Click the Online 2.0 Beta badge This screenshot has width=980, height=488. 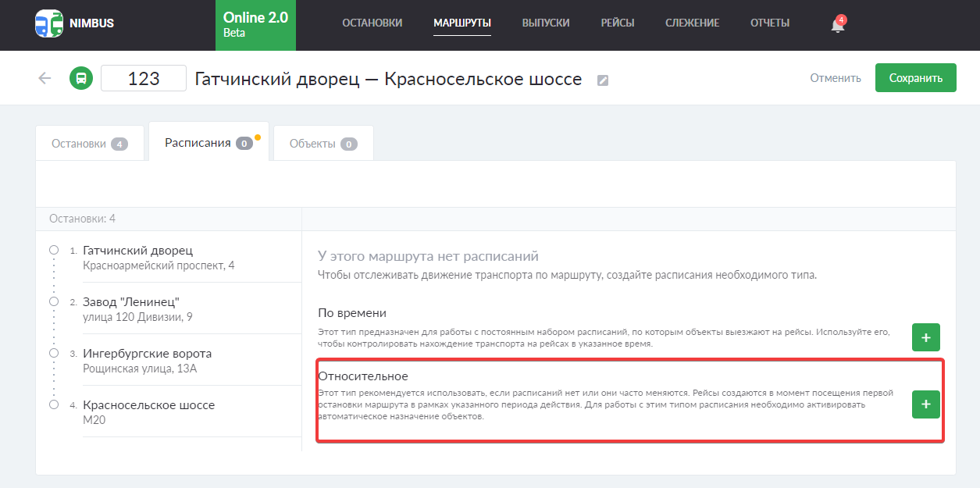(x=255, y=24)
